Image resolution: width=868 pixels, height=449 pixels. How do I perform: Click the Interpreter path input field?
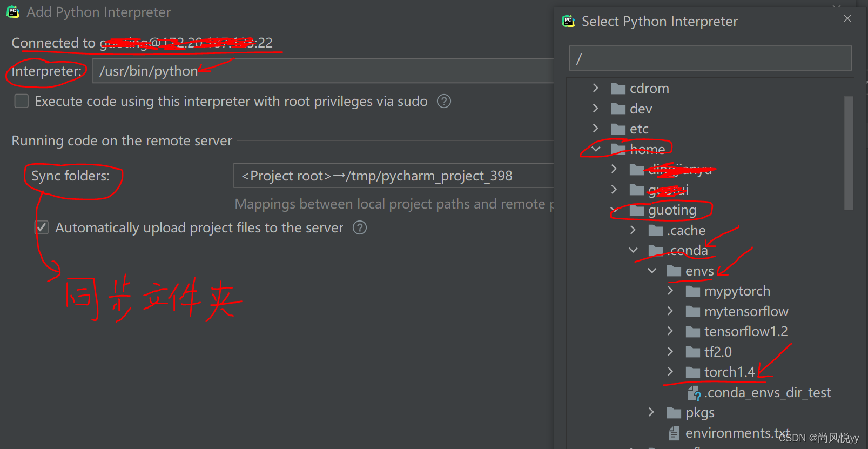[x=323, y=71]
